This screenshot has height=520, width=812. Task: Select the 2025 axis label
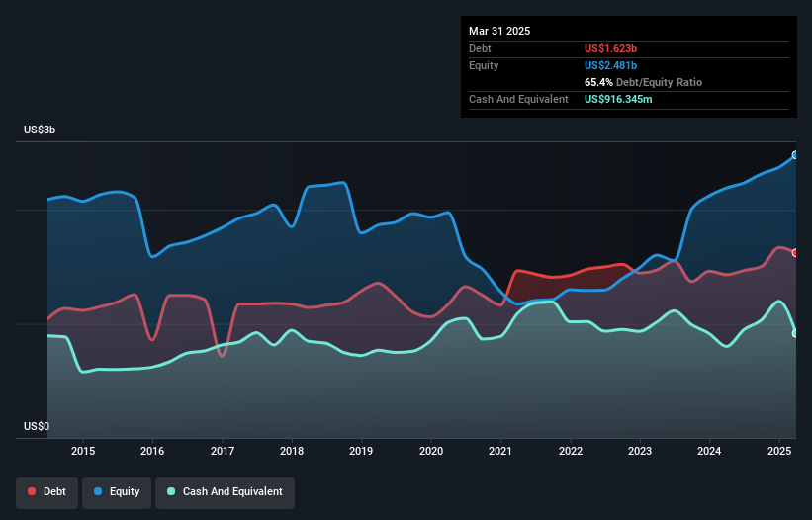(x=778, y=451)
